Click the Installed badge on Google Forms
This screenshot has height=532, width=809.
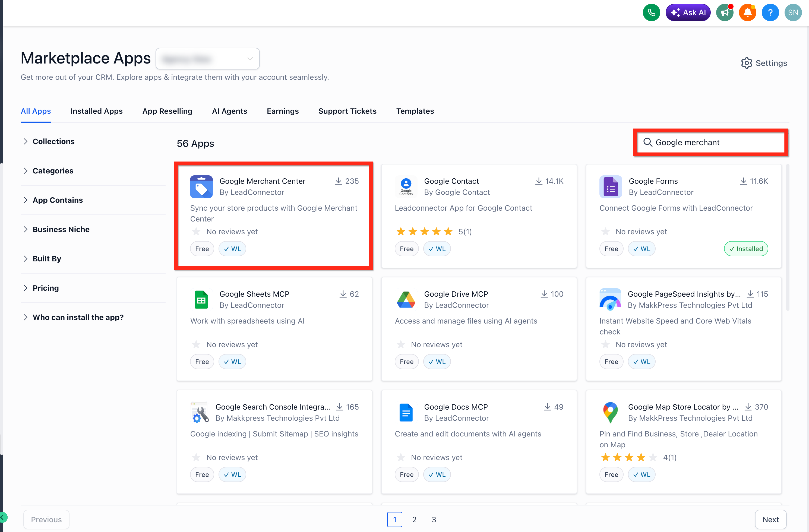tap(746, 249)
